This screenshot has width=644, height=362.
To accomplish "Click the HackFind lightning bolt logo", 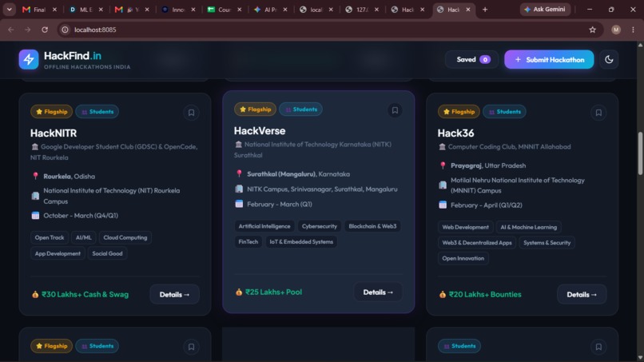I will (29, 60).
